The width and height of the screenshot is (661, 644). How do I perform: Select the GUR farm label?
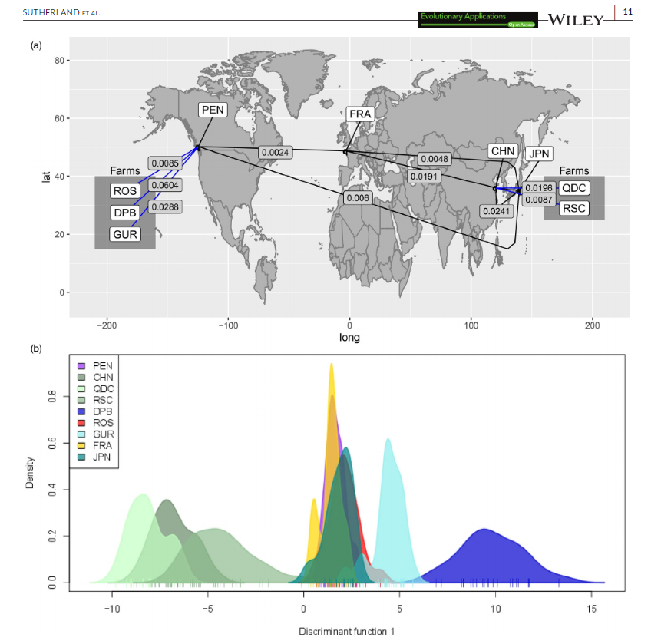[125, 234]
